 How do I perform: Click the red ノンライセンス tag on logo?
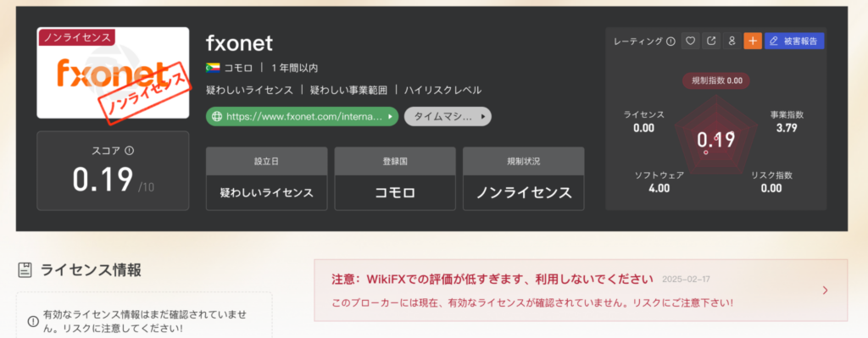pyautogui.click(x=76, y=37)
